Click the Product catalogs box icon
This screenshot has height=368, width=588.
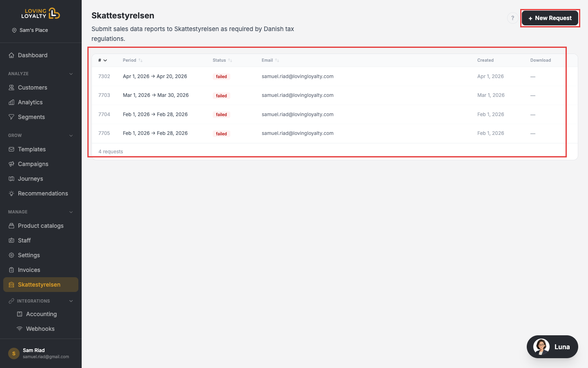pos(11,226)
